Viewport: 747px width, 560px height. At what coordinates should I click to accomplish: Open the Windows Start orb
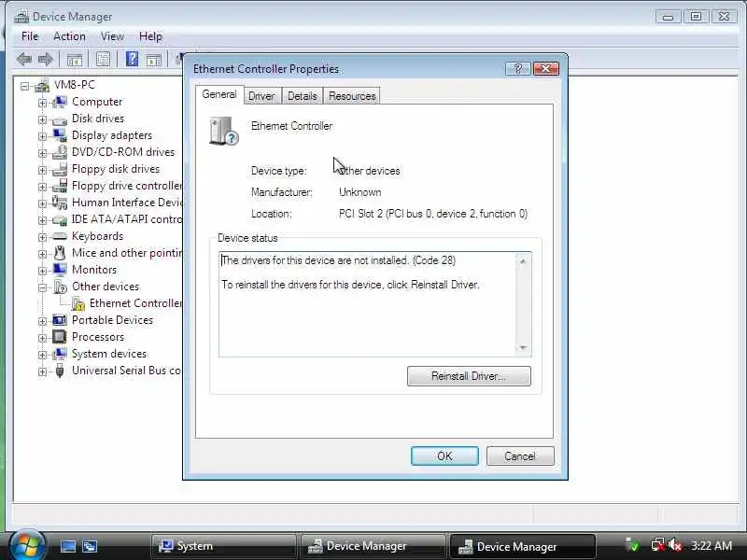pos(27,545)
